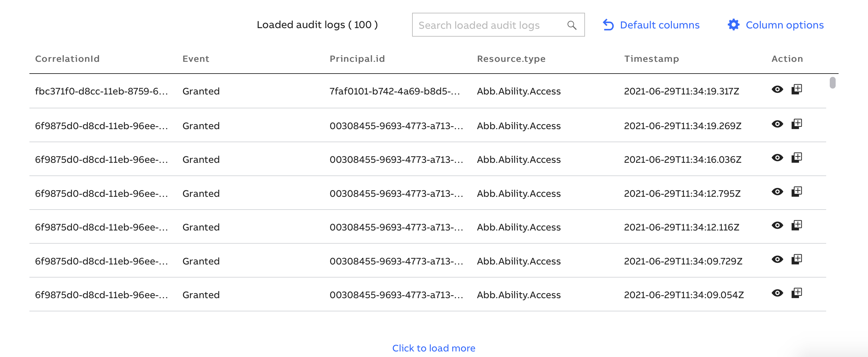Show details for the 11:34:09.054Z entry

coord(777,293)
